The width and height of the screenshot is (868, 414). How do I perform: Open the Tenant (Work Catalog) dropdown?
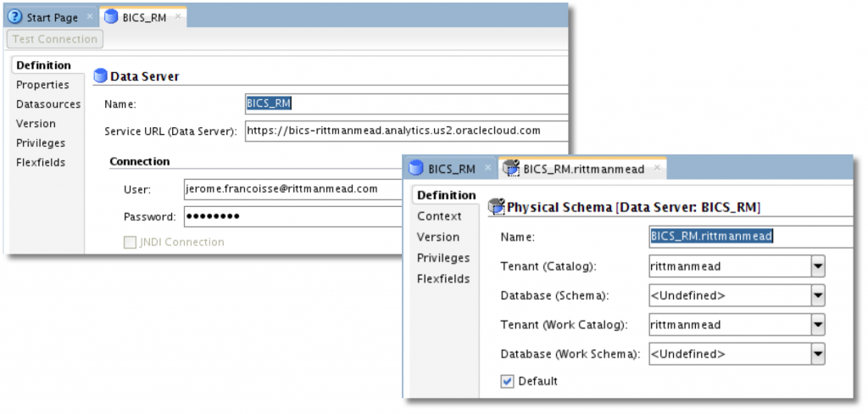818,325
